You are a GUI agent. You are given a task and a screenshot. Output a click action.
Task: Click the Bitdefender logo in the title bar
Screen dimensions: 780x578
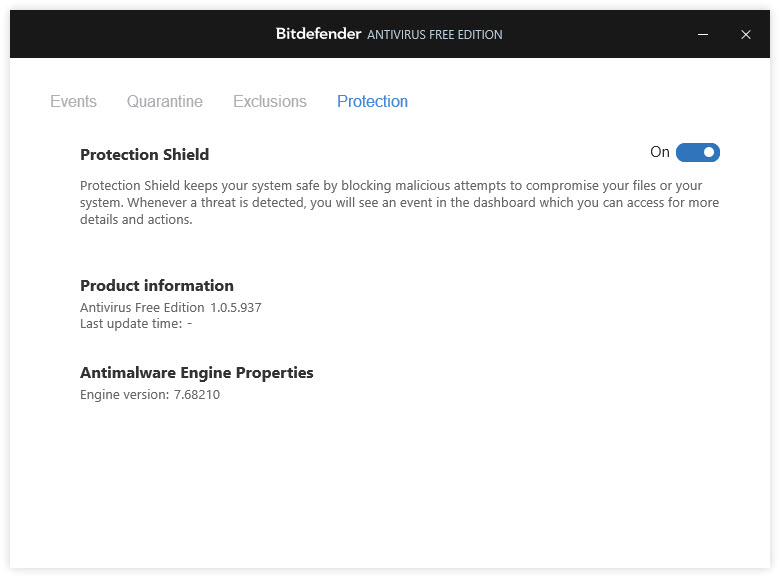click(x=318, y=34)
